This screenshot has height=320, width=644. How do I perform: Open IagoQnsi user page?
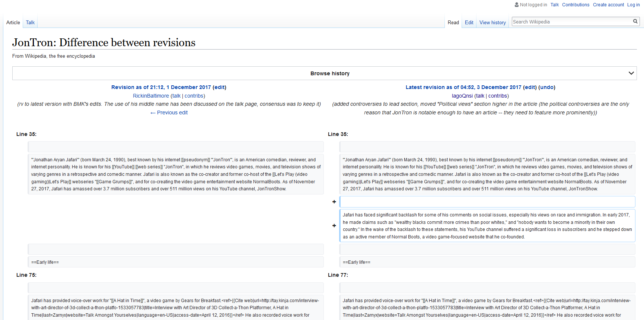point(462,96)
